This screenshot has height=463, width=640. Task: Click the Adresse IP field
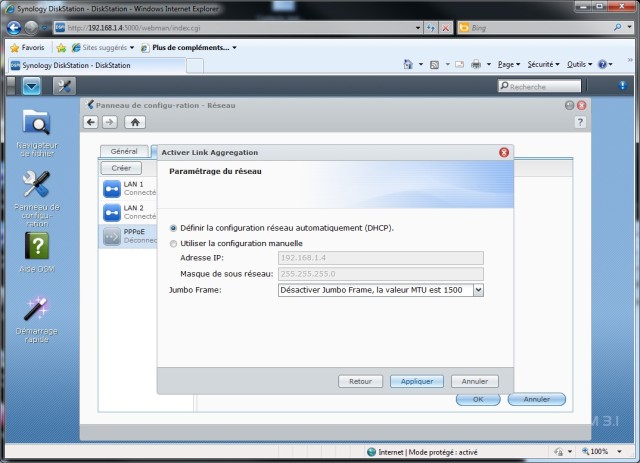(380, 258)
